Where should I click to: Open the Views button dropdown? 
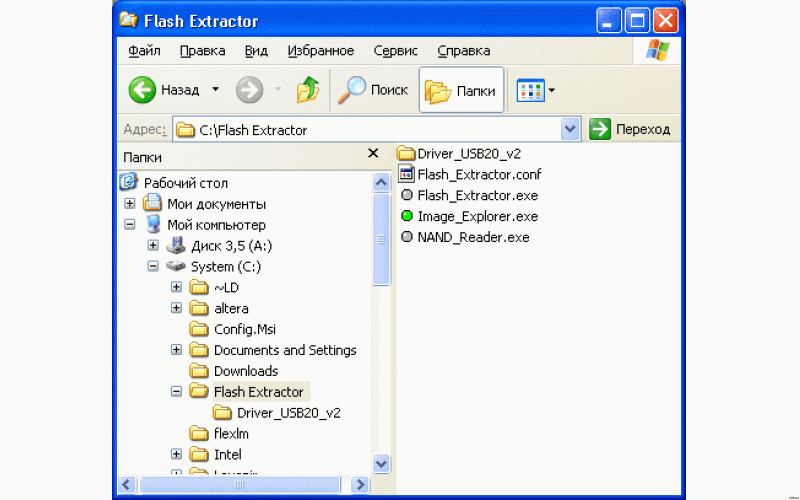(x=551, y=90)
